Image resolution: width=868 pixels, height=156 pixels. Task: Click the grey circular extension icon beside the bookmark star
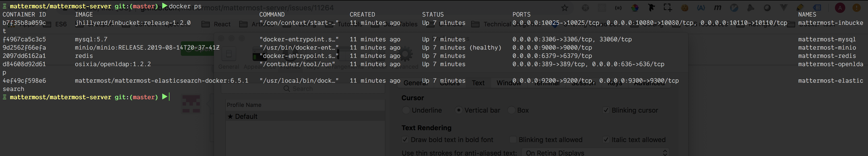coord(586,8)
